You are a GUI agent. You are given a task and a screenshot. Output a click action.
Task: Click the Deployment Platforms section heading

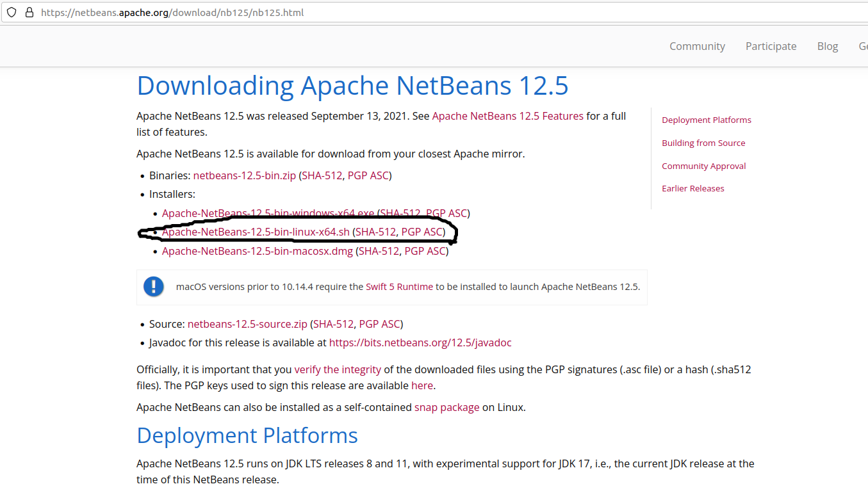[247, 435]
